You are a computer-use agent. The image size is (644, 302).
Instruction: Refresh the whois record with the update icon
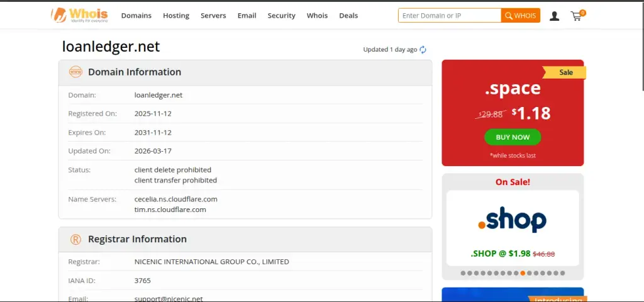pos(423,50)
